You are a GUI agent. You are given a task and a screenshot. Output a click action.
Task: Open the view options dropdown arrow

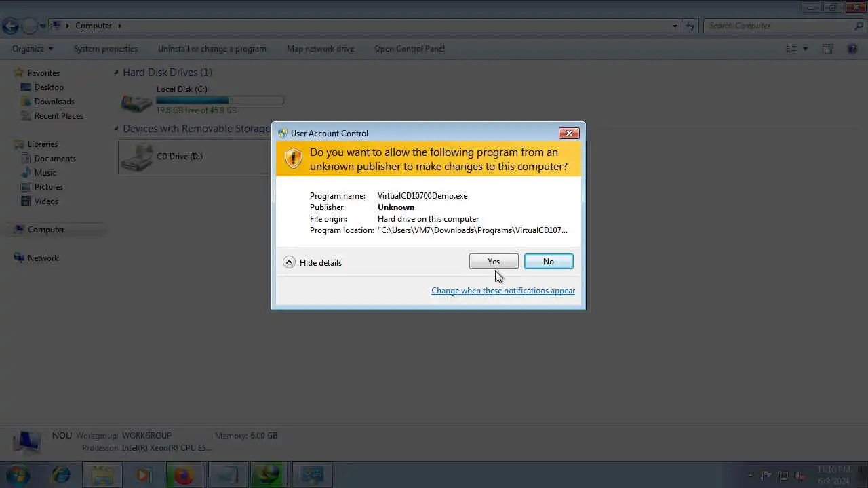(806, 49)
